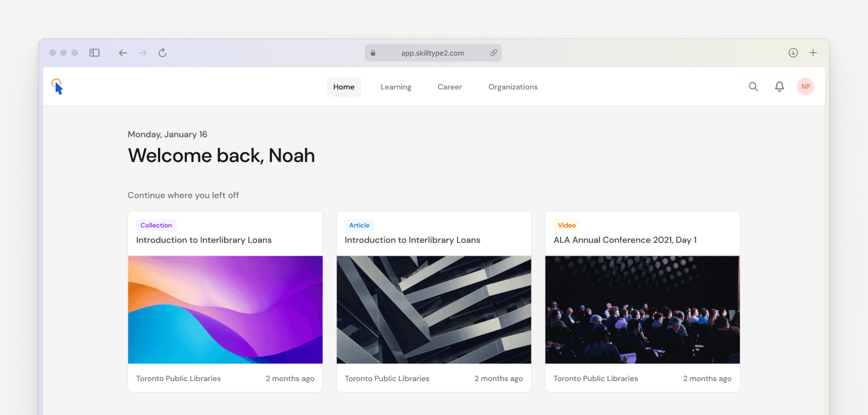Click 2 months ago on Article card
This screenshot has height=415, width=868.
click(x=499, y=378)
